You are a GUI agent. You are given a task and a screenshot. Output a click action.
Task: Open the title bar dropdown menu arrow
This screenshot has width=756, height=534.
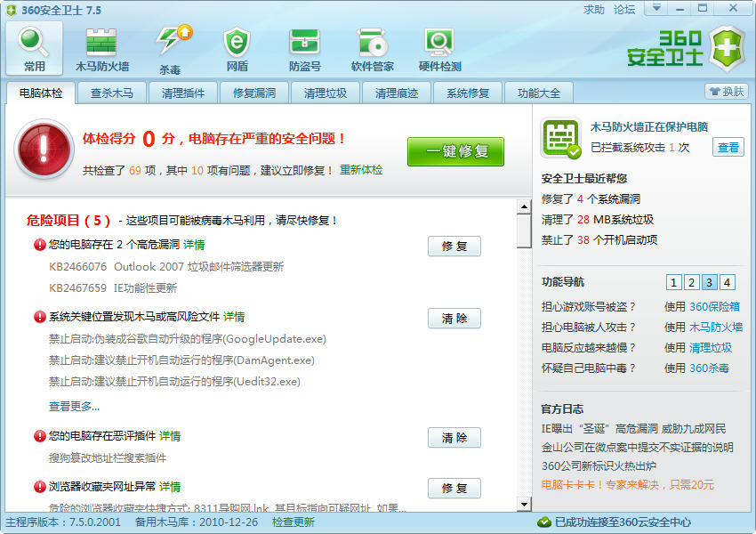pyautogui.click(x=656, y=8)
